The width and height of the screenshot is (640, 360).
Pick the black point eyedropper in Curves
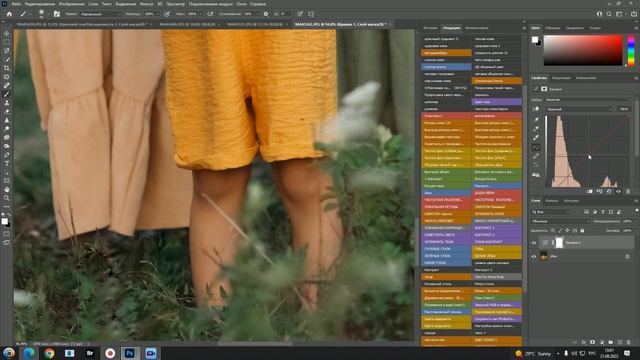(536, 120)
